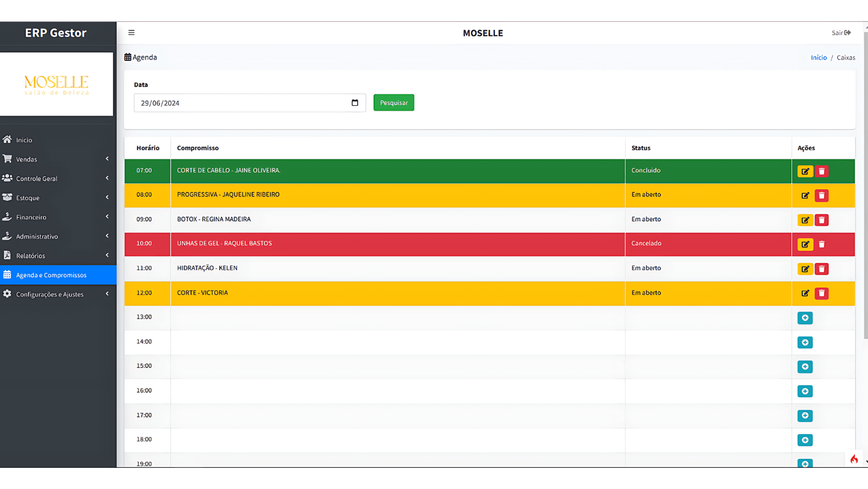Viewport: 868px width, 489px height.
Task: Click the Sair logout link
Action: tap(840, 33)
